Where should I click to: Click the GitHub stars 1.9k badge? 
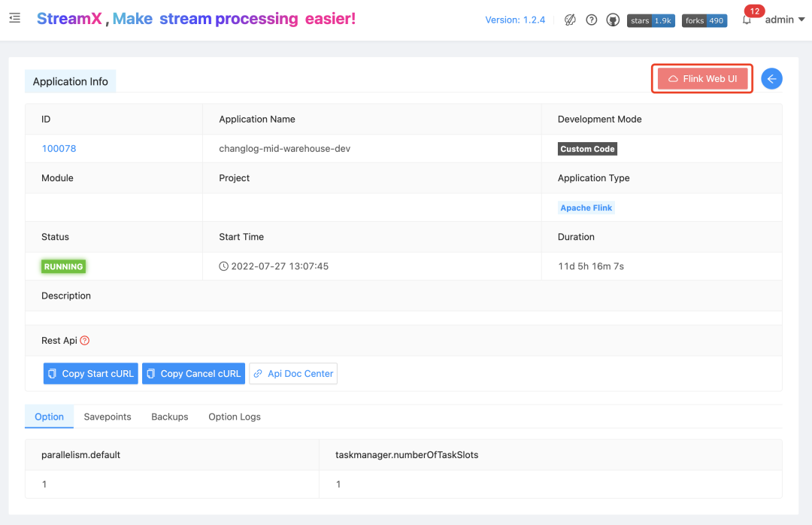point(651,20)
